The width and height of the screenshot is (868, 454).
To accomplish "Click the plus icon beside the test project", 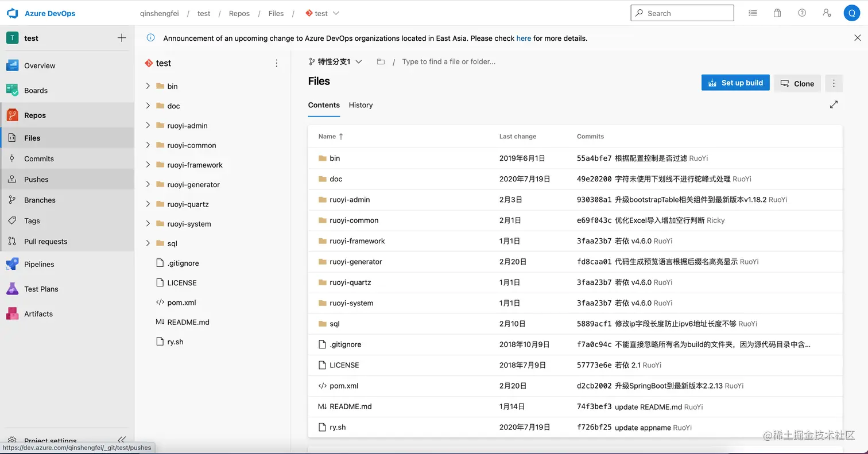I will 122,38.
